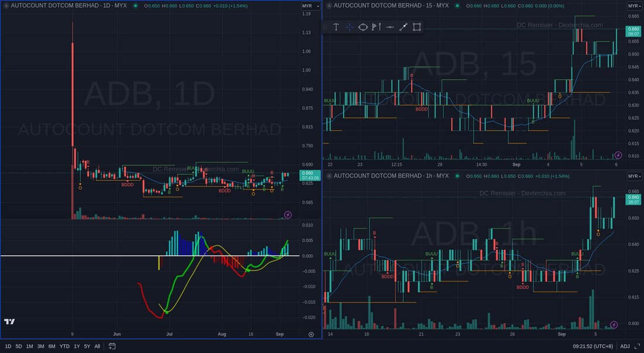644x353 pixels.
Task: Open chart settings gear on daily chart
Action: coord(311,334)
